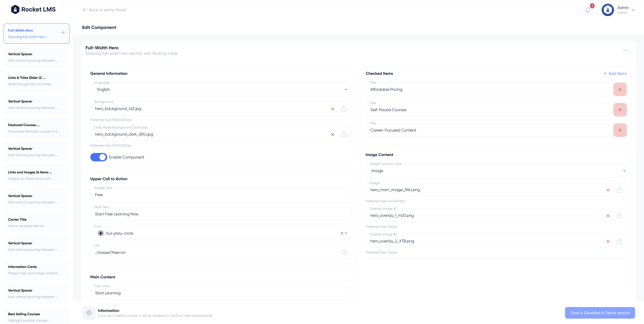Click the URL link picker icon
Image resolution: width=644 pixels, height=324 pixels.
(345, 253)
